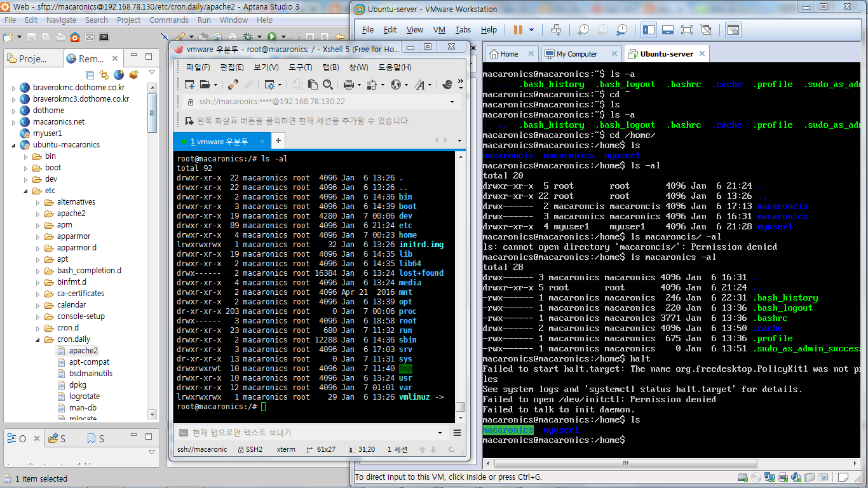Take a VM snapshot via clock-plus icon

pyautogui.click(x=583, y=30)
